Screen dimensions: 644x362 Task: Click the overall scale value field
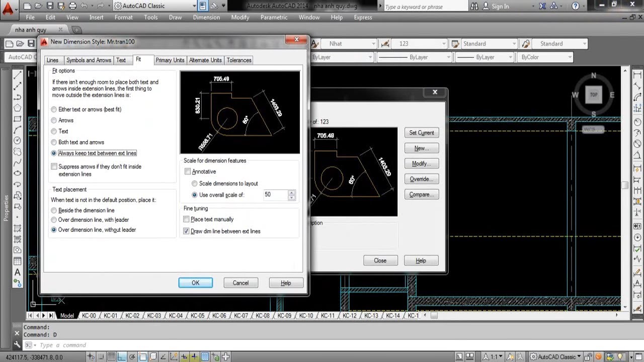(275, 195)
